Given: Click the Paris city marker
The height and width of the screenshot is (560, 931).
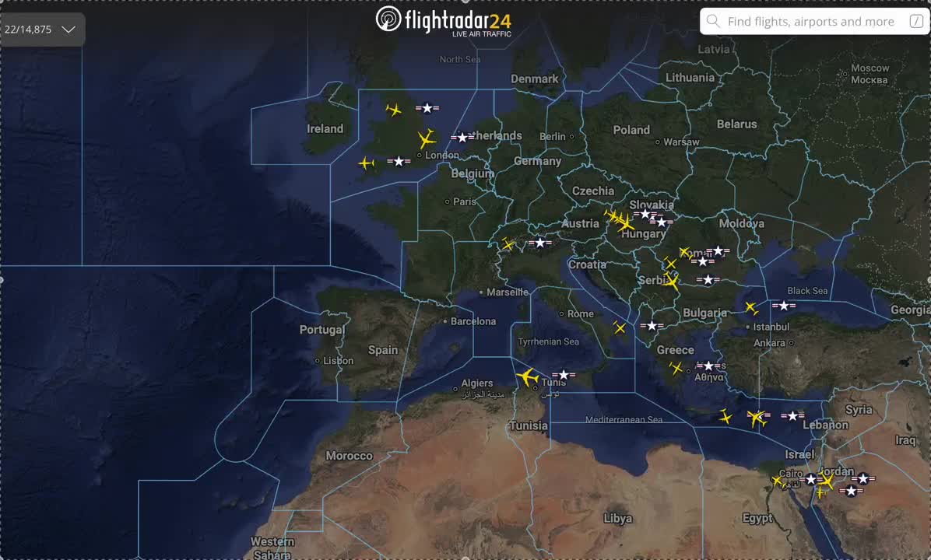Looking at the screenshot, I should pyautogui.click(x=448, y=201).
